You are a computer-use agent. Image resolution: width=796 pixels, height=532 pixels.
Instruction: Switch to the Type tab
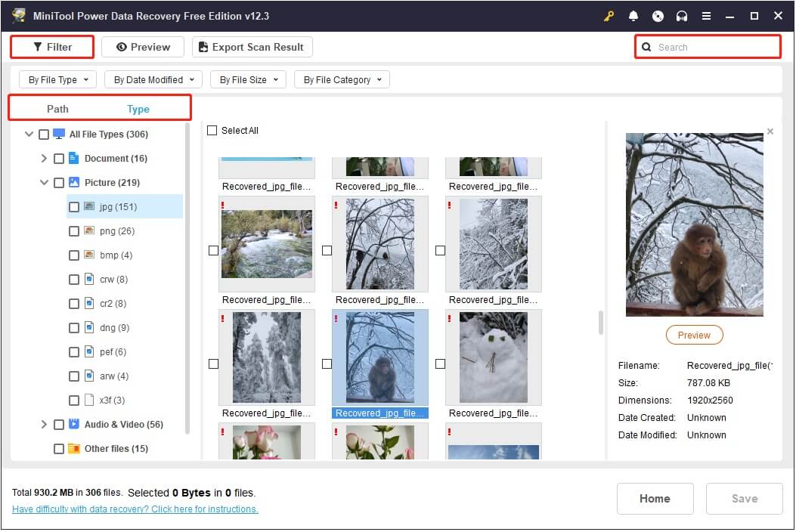pos(138,109)
